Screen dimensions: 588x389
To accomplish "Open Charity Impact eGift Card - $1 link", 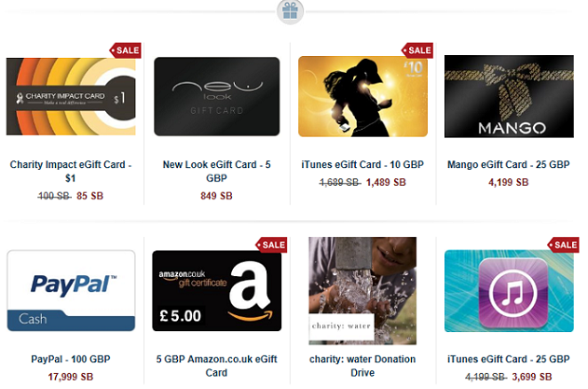I will 71,172.
